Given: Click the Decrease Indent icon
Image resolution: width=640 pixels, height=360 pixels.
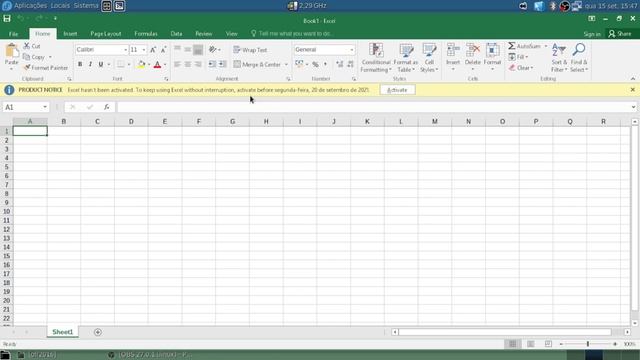Looking at the screenshot, I should pos(212,64).
